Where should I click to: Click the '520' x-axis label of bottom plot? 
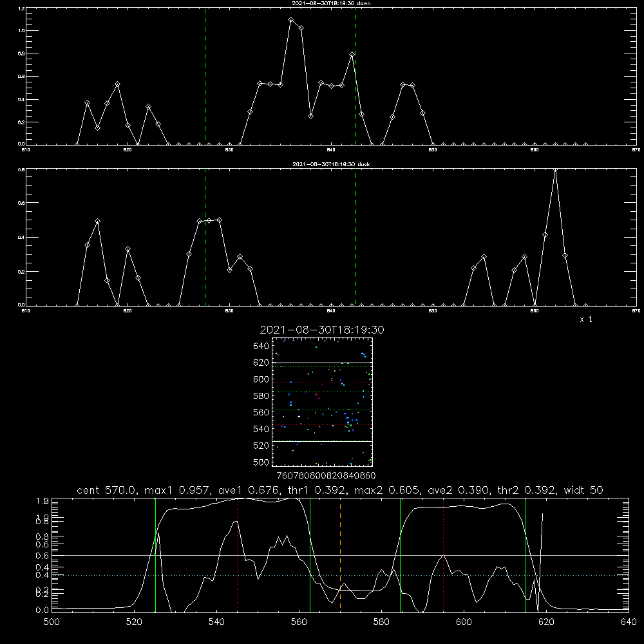tap(134, 622)
